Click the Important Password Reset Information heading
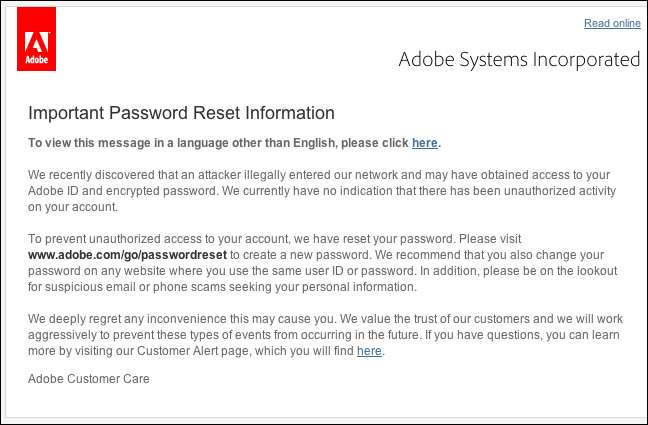 (181, 113)
